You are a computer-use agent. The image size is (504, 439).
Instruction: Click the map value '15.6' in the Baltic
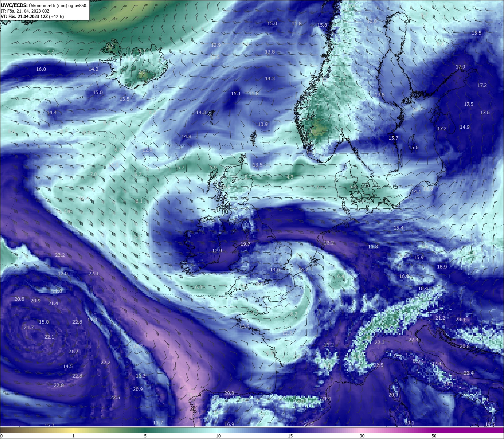pyautogui.click(x=413, y=148)
